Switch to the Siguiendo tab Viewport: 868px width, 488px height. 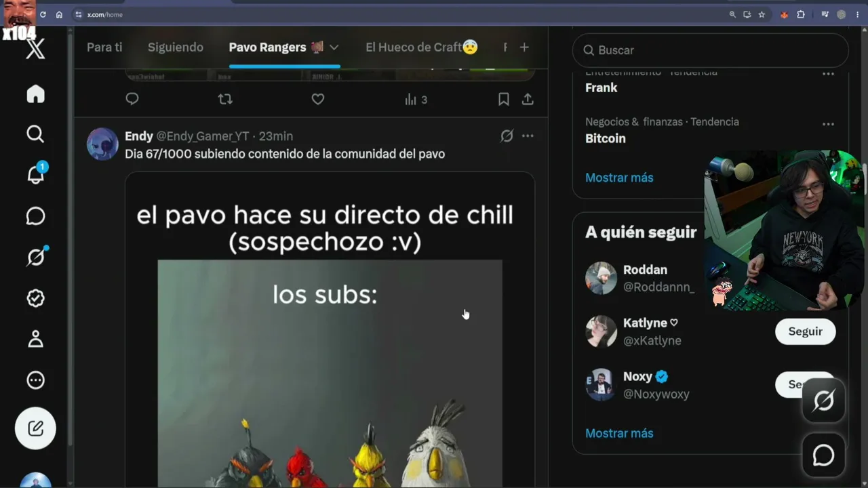(x=176, y=47)
